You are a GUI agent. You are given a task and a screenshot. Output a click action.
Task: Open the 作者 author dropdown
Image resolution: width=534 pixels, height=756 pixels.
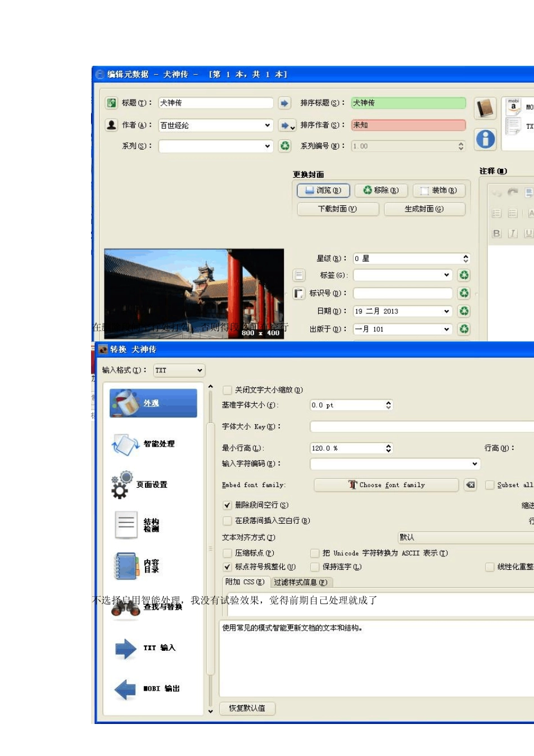coord(268,125)
